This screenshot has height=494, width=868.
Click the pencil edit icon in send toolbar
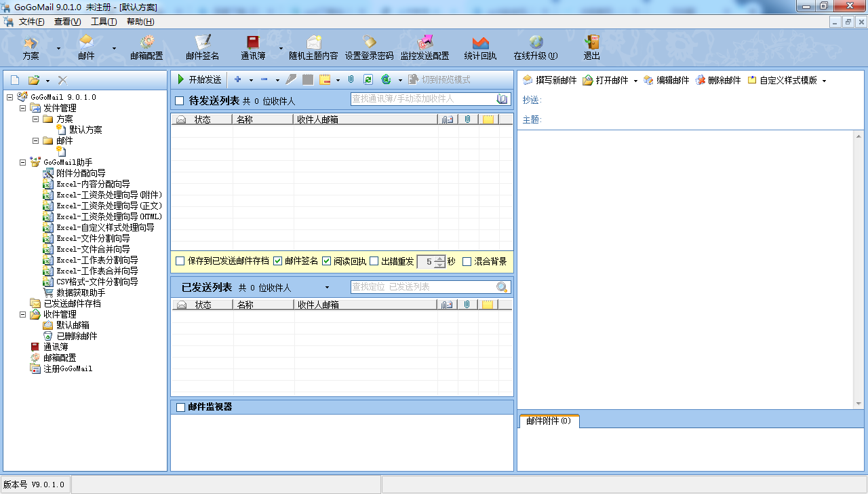click(291, 79)
